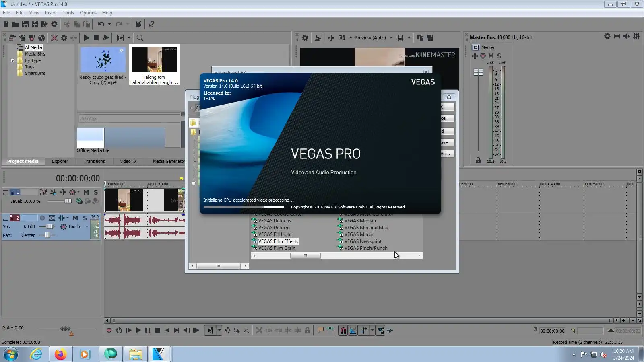Start preview of selected media clip
The image size is (644, 362).
point(86,38)
